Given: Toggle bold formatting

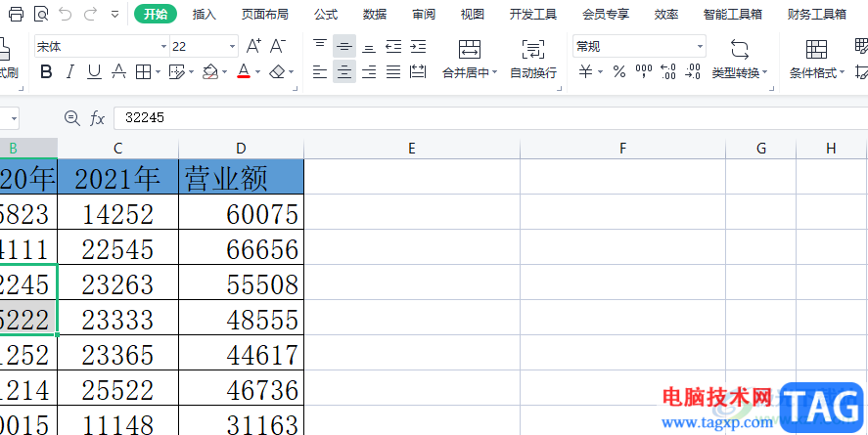Looking at the screenshot, I should click(x=47, y=72).
